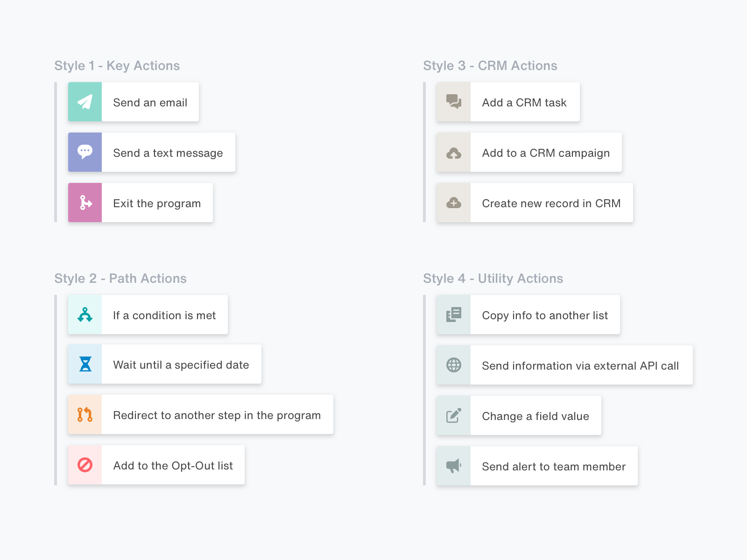Click the teal condition split icon

[85, 315]
